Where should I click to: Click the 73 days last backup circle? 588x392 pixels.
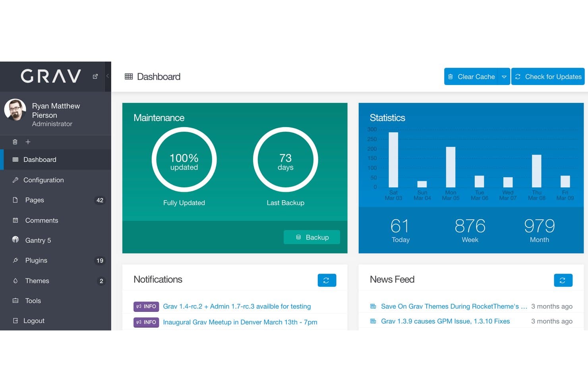tap(286, 160)
